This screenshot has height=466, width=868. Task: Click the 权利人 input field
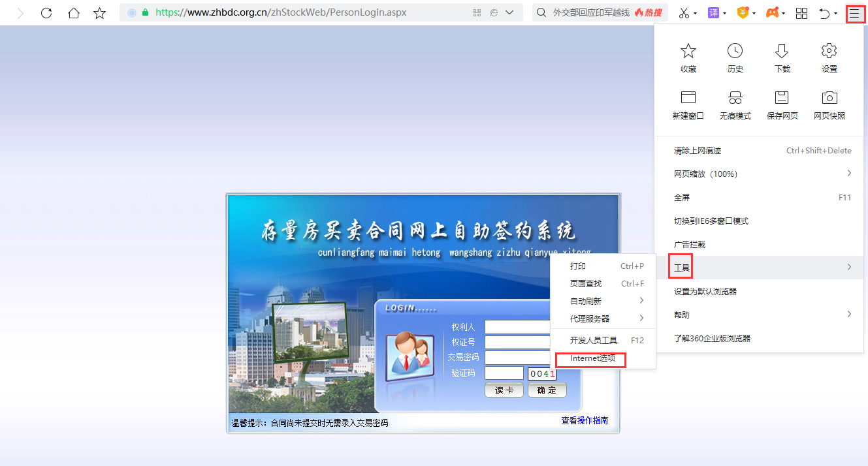pyautogui.click(x=517, y=327)
